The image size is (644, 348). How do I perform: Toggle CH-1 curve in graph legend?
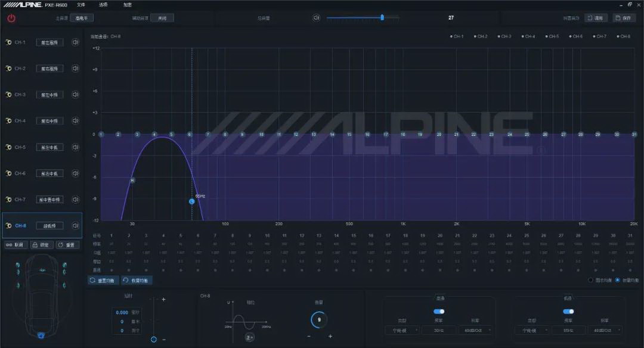coord(457,36)
